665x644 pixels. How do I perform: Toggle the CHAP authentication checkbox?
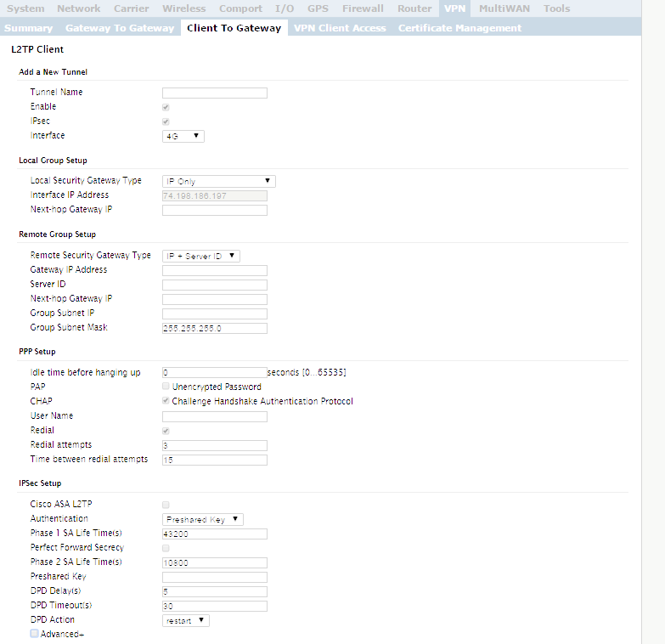point(166,400)
